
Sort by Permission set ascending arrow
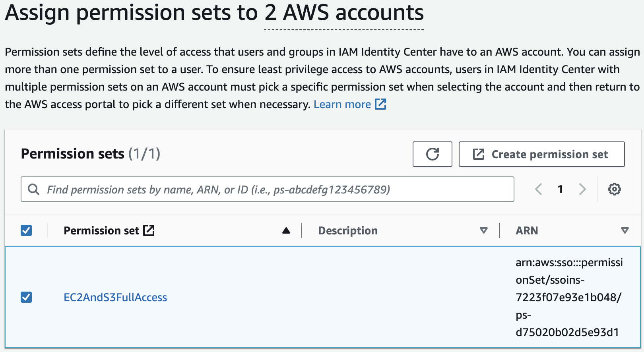[x=286, y=230]
